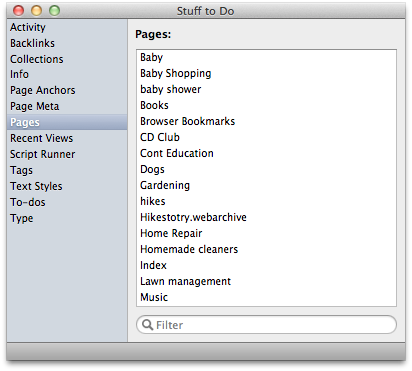The image size is (412, 371).
Task: Select the Info sidebar entry
Action: pos(67,74)
